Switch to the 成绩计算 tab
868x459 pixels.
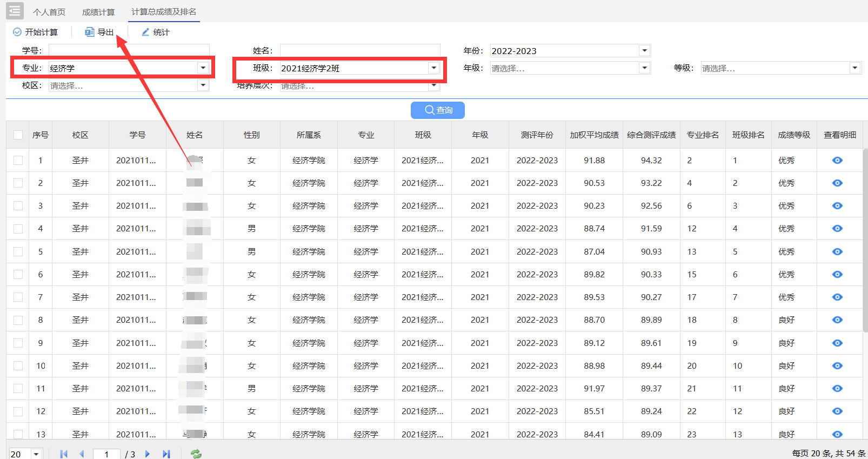(98, 12)
